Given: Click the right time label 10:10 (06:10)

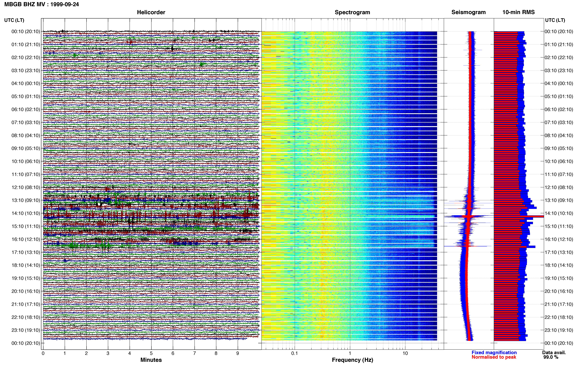Looking at the screenshot, I should coord(559,161).
